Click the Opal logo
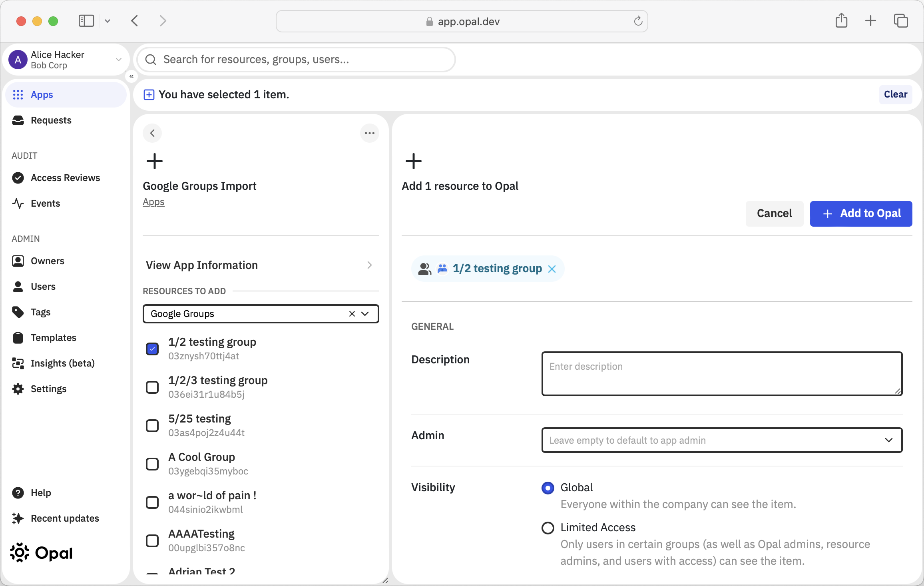This screenshot has width=924, height=586. click(x=41, y=553)
